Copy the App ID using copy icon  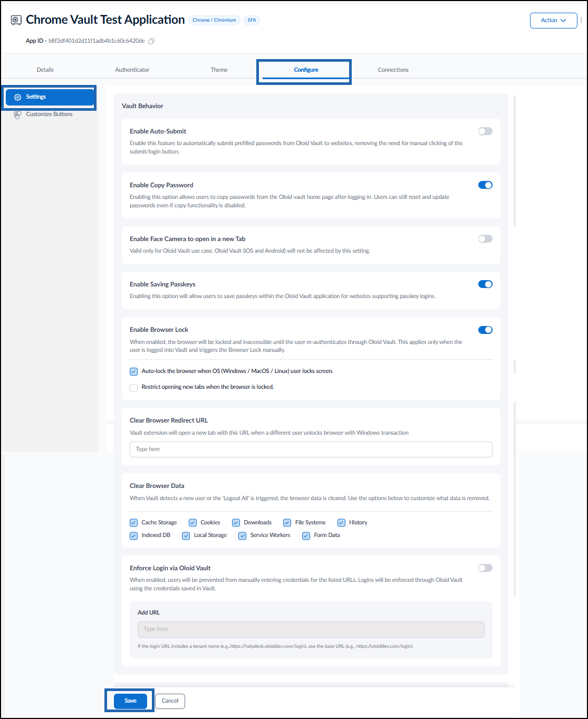click(151, 41)
